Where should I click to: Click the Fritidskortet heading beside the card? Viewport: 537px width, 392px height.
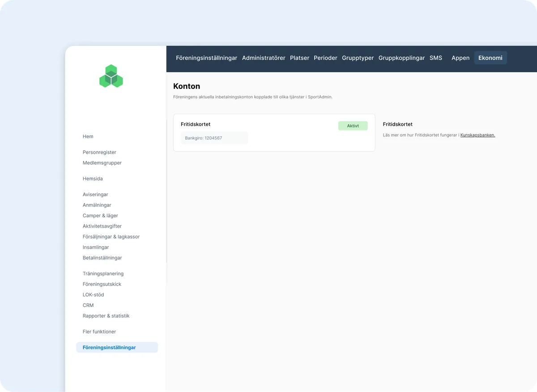pos(398,124)
